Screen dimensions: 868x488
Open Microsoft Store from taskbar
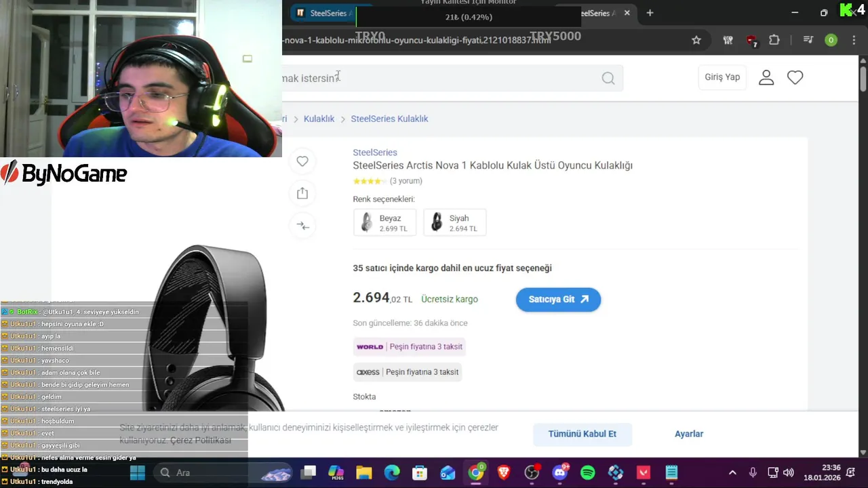pos(420,472)
